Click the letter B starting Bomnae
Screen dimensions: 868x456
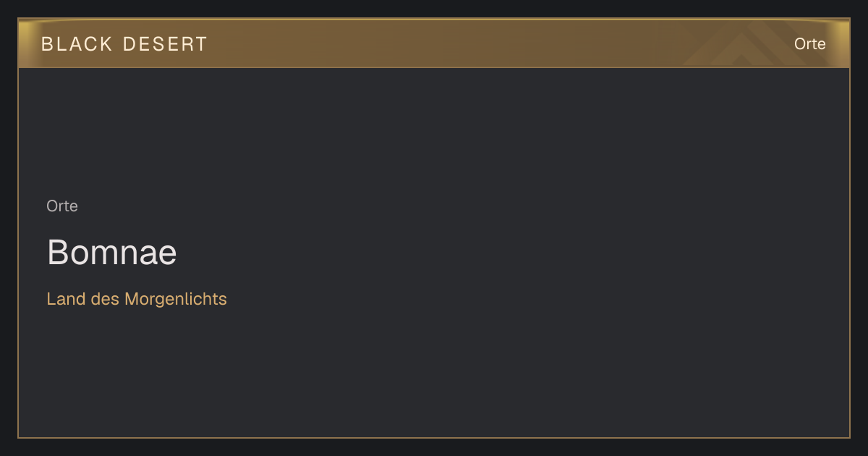[x=57, y=253]
